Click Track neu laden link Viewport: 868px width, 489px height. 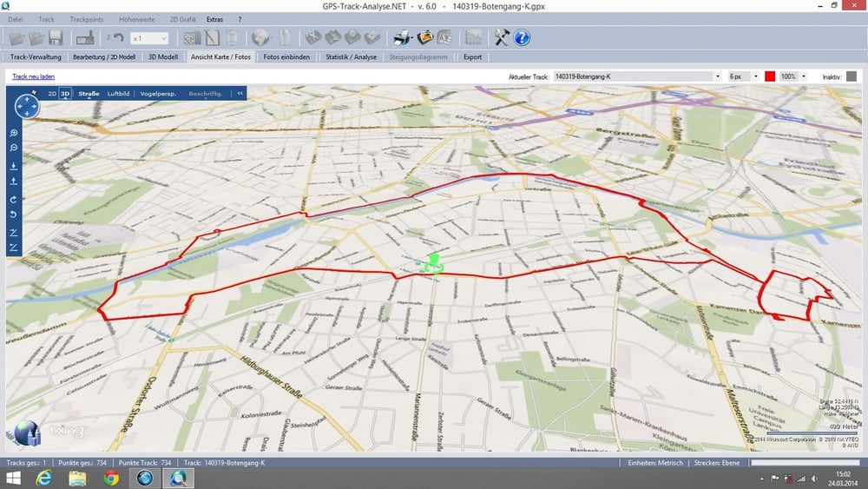33,76
